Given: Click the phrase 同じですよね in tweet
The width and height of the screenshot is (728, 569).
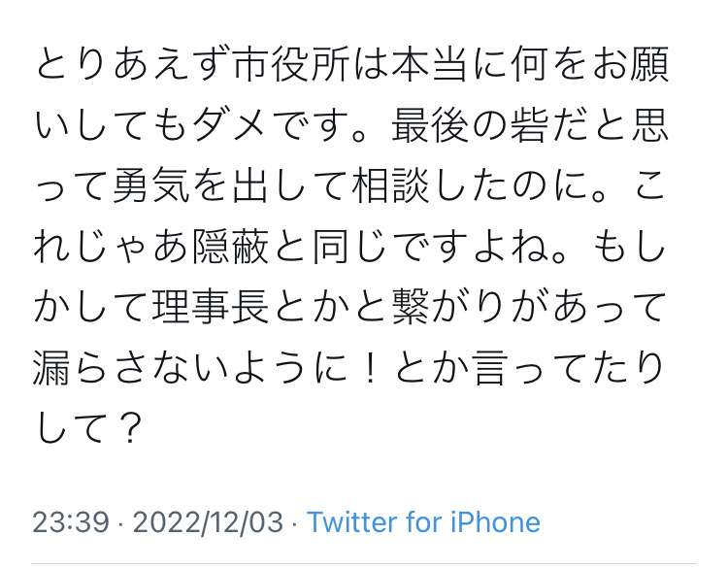Looking at the screenshot, I should [x=430, y=247].
